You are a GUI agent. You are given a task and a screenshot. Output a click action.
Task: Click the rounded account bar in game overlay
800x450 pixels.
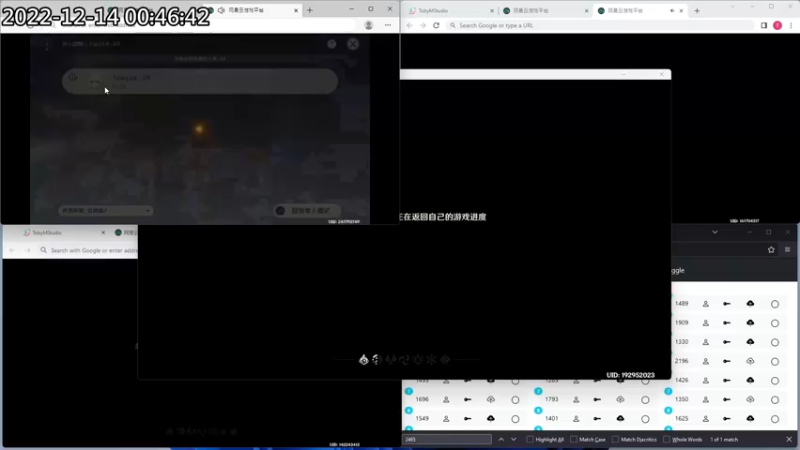coord(200,81)
